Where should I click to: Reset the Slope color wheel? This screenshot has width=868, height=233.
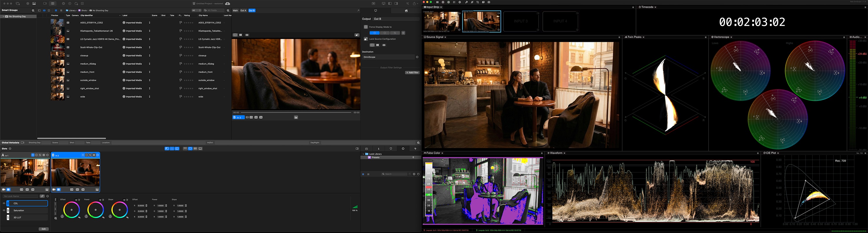click(127, 218)
